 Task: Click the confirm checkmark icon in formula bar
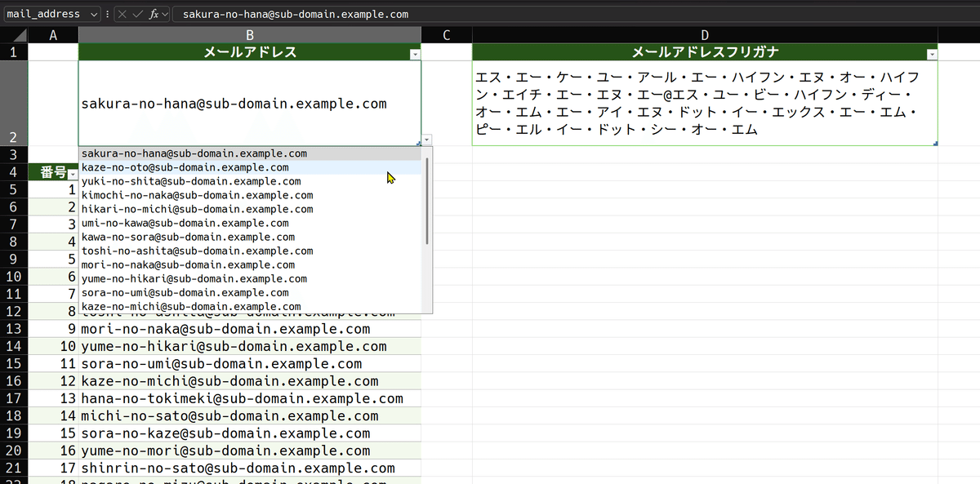(x=137, y=14)
